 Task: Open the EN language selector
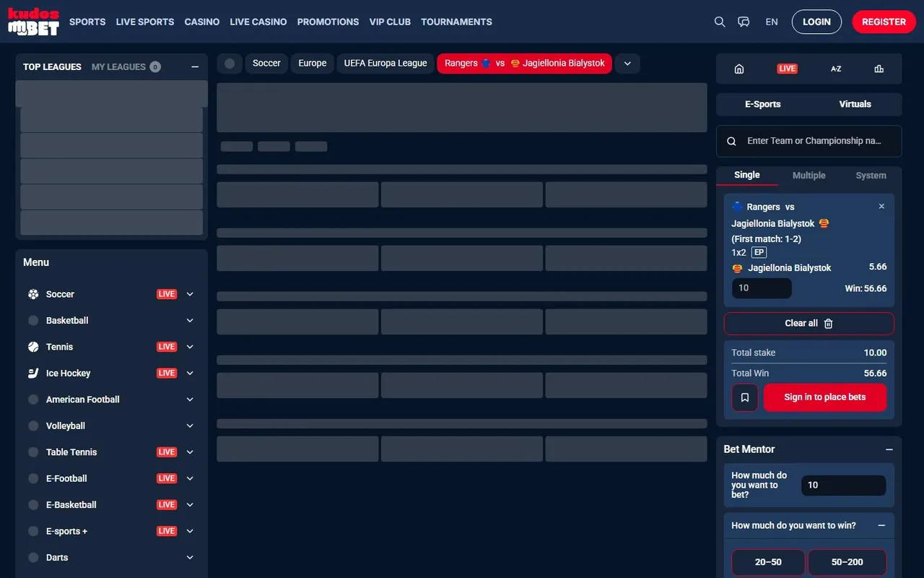[772, 22]
